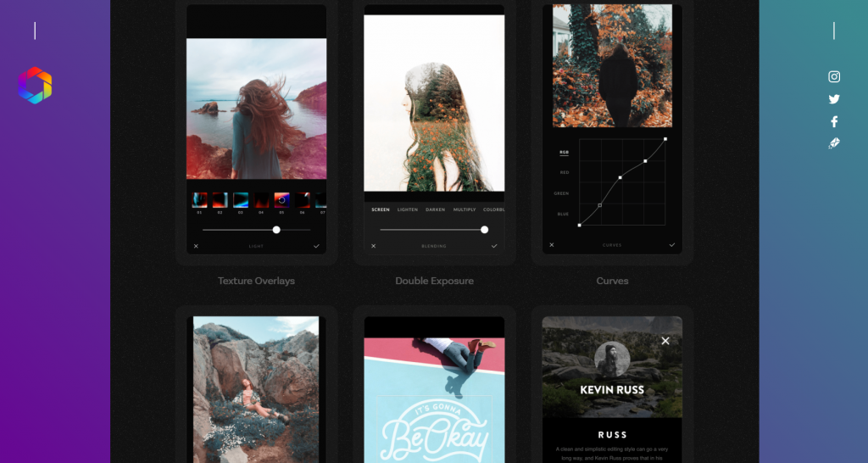Open the Facebook social link
The image size is (868, 463).
(834, 121)
